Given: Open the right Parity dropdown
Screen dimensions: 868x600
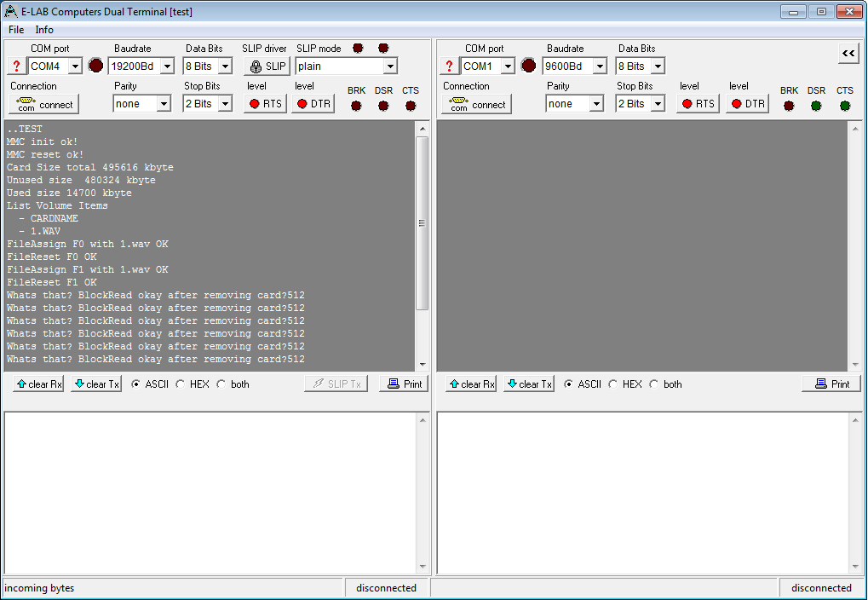Looking at the screenshot, I should point(596,104).
